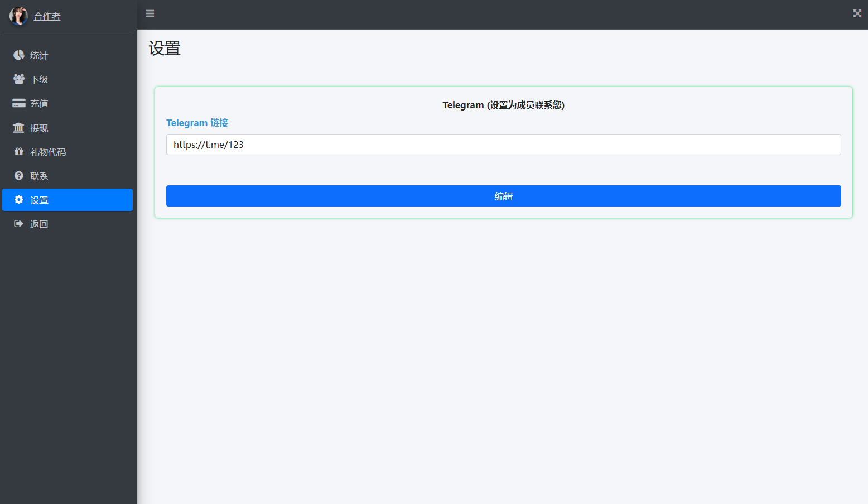The width and height of the screenshot is (868, 504).
Task: Click the question mark icon beside 联系
Action: coord(19,176)
